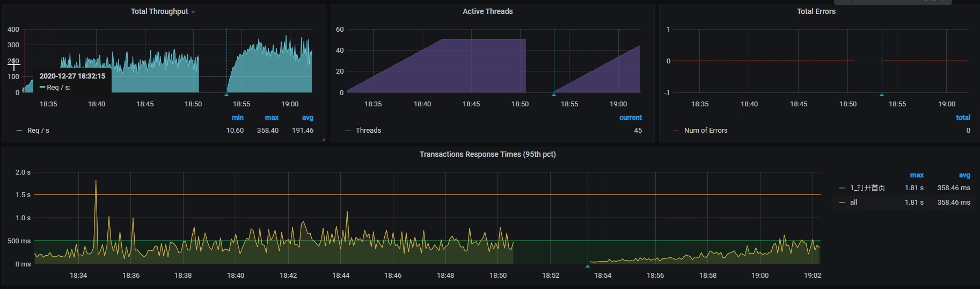The image size is (980, 289).
Task: Click the teal 'Req / s' legend color swatch
Action: (20, 131)
